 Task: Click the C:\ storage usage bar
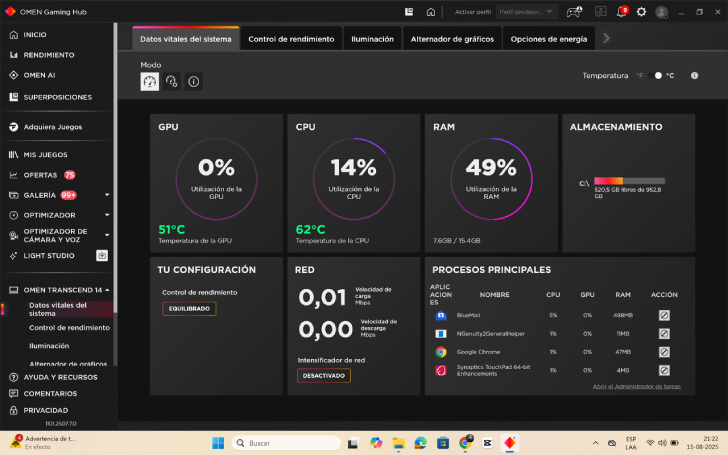click(x=629, y=181)
